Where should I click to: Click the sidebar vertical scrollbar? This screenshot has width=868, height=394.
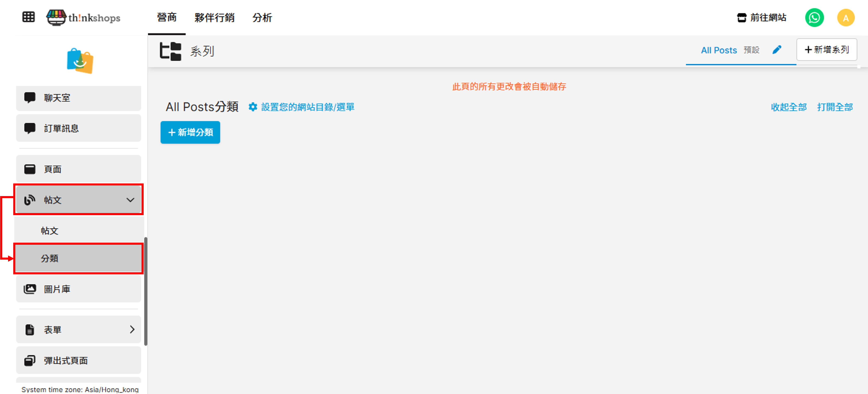[x=146, y=291]
